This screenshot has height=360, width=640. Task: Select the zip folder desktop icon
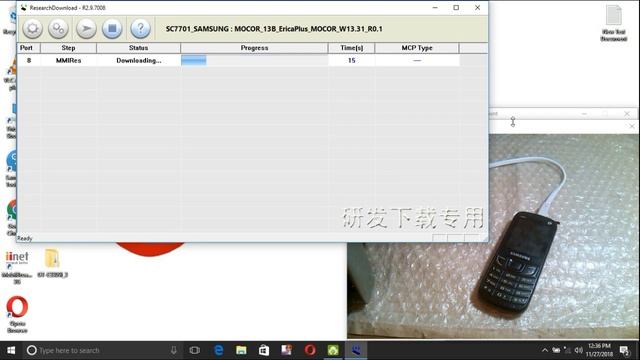(52, 263)
